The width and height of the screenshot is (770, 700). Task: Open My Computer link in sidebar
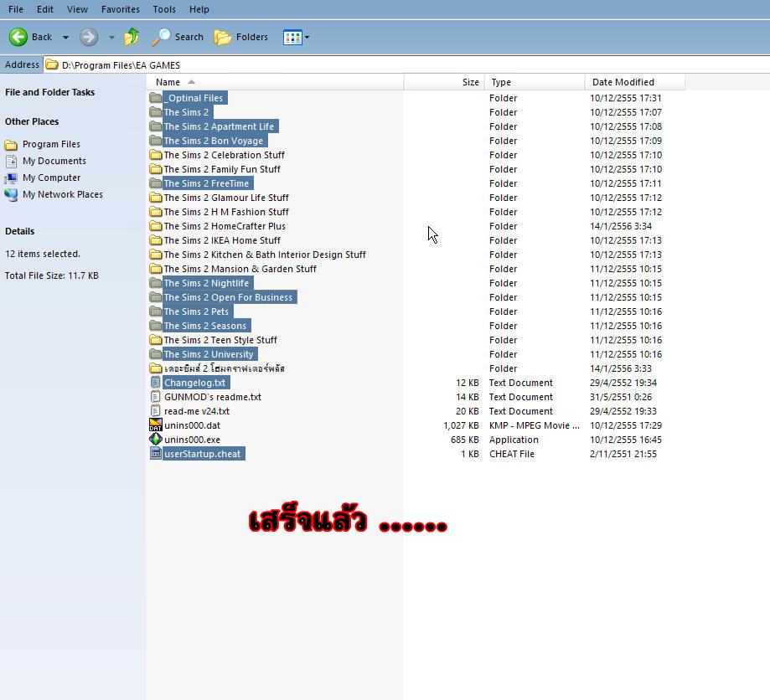click(52, 178)
